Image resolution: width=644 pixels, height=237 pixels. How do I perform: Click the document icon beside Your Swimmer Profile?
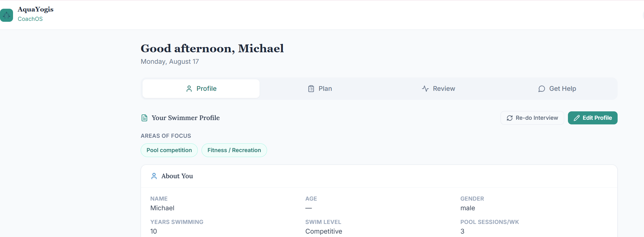144,118
